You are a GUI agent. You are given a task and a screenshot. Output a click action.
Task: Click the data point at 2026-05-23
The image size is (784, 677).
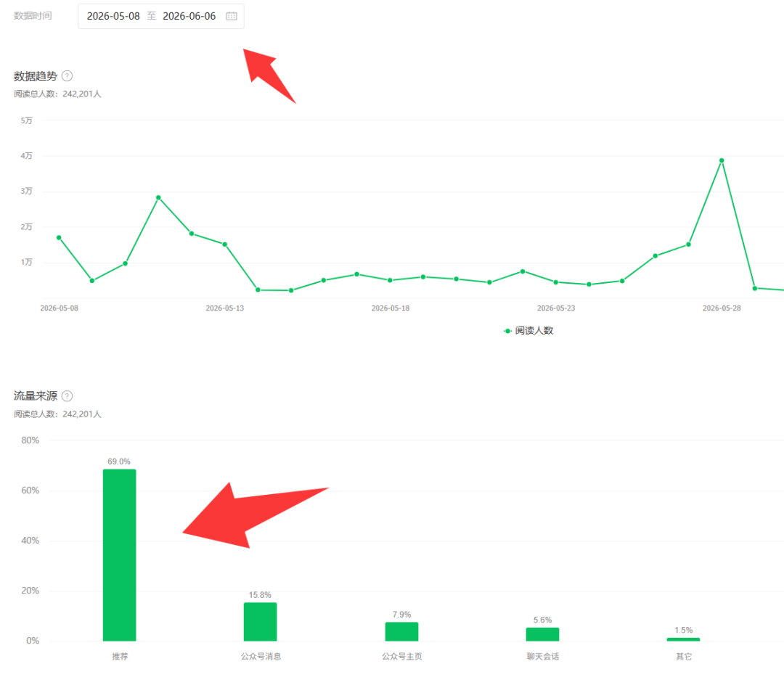[555, 282]
